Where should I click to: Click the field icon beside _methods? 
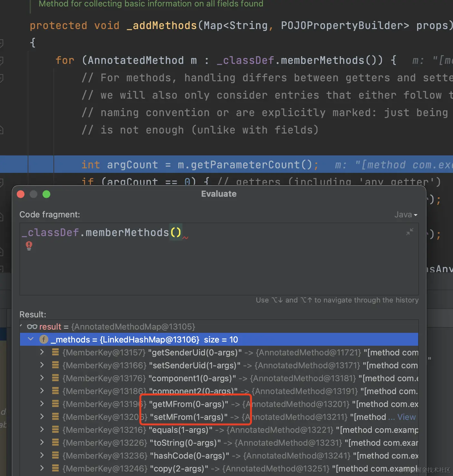click(44, 339)
